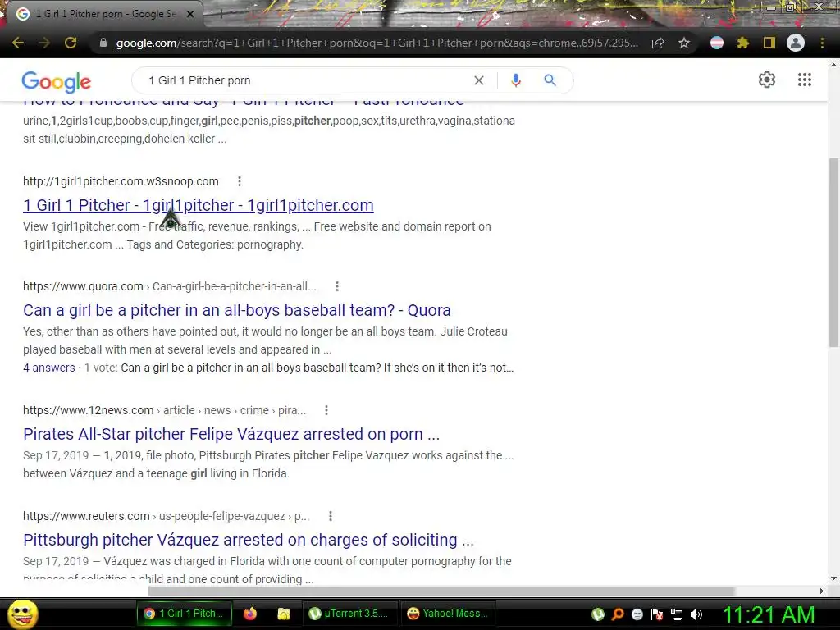This screenshot has height=630, width=840.
Task: Open the Quora all-boys baseball team result
Action: tap(237, 310)
